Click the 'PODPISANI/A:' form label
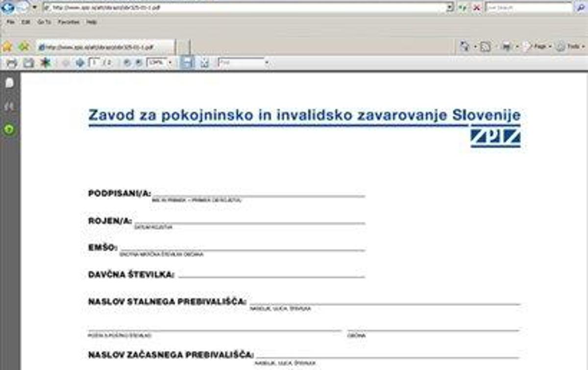This screenshot has width=588, height=370. (x=120, y=193)
